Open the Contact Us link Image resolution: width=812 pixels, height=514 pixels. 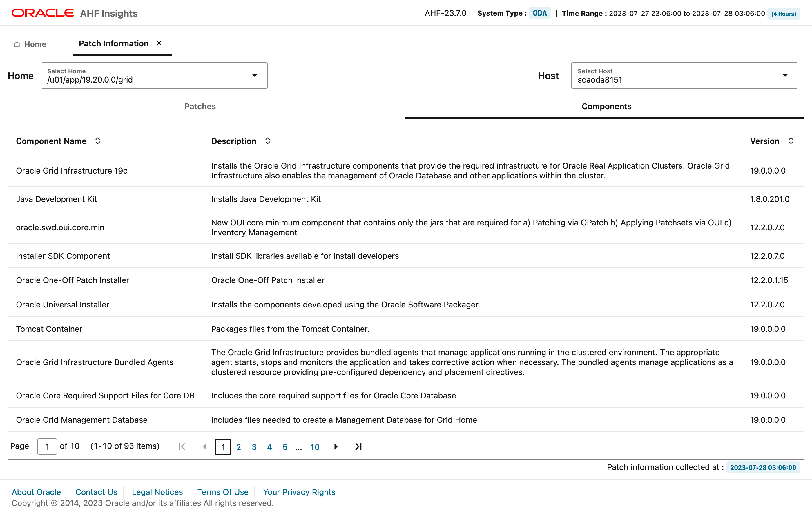[97, 492]
